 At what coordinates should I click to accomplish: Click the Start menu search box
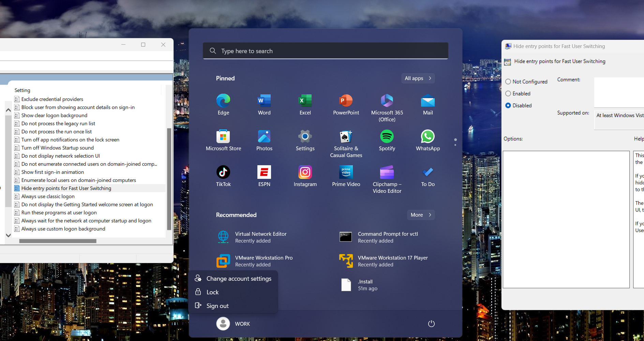click(326, 51)
